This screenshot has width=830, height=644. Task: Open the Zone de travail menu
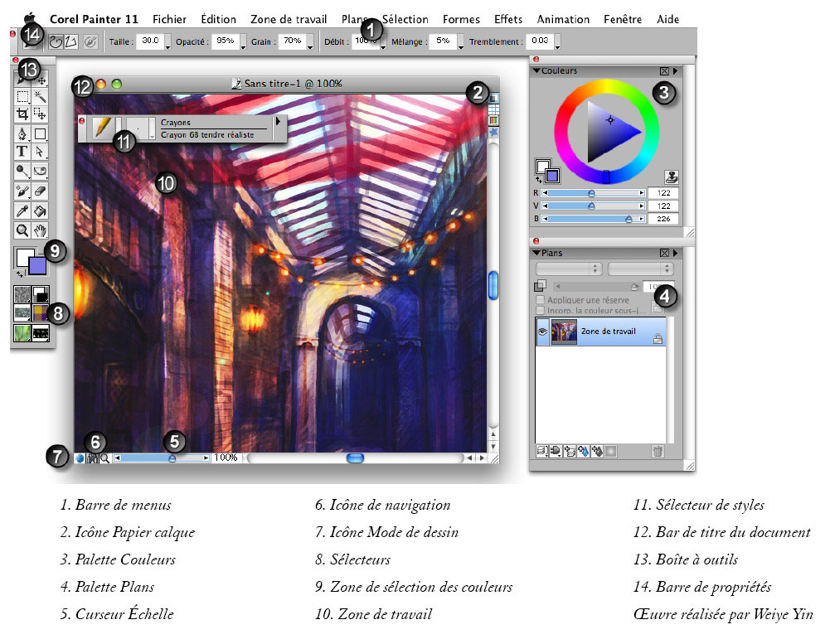(x=289, y=20)
